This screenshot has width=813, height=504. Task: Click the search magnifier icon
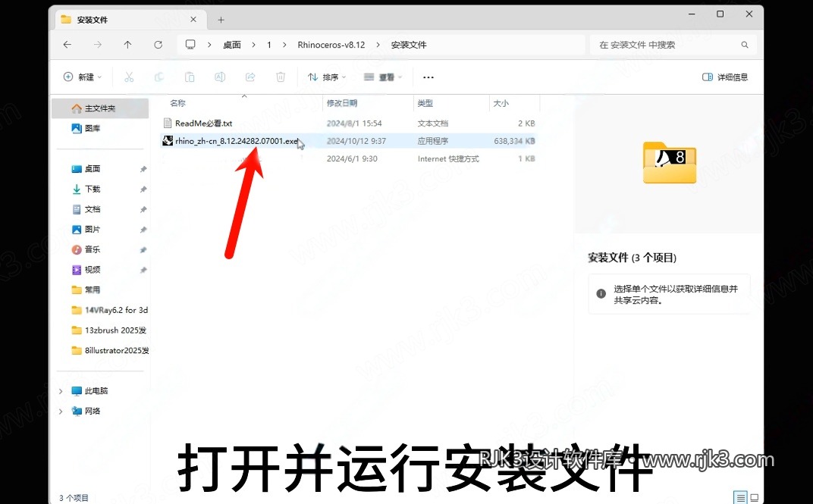[x=745, y=45]
